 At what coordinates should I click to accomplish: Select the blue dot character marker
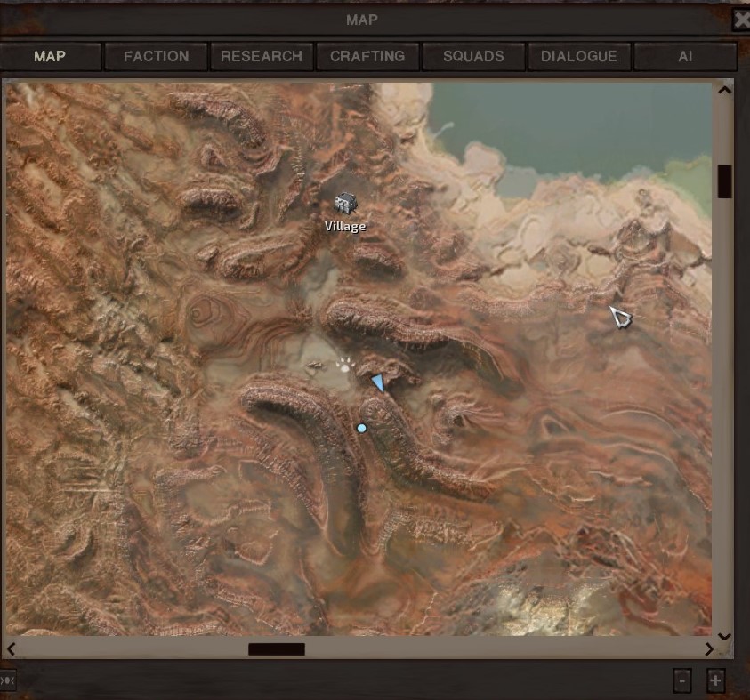(361, 428)
